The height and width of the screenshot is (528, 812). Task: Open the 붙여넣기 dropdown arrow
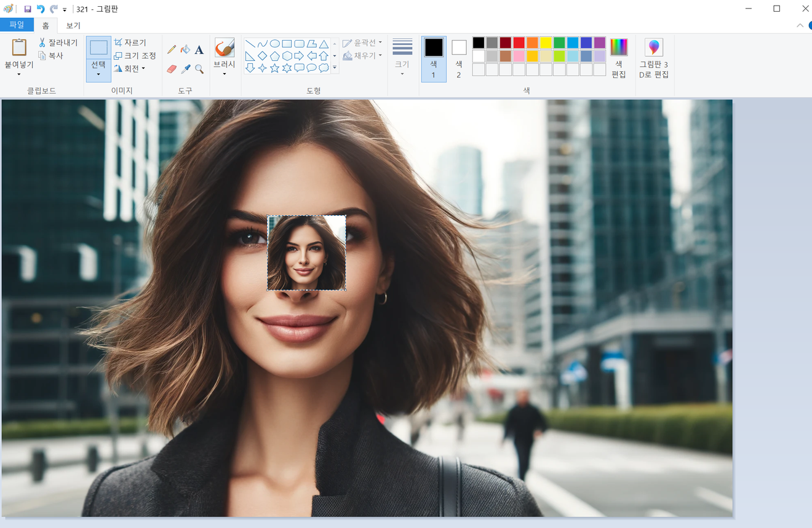click(19, 74)
